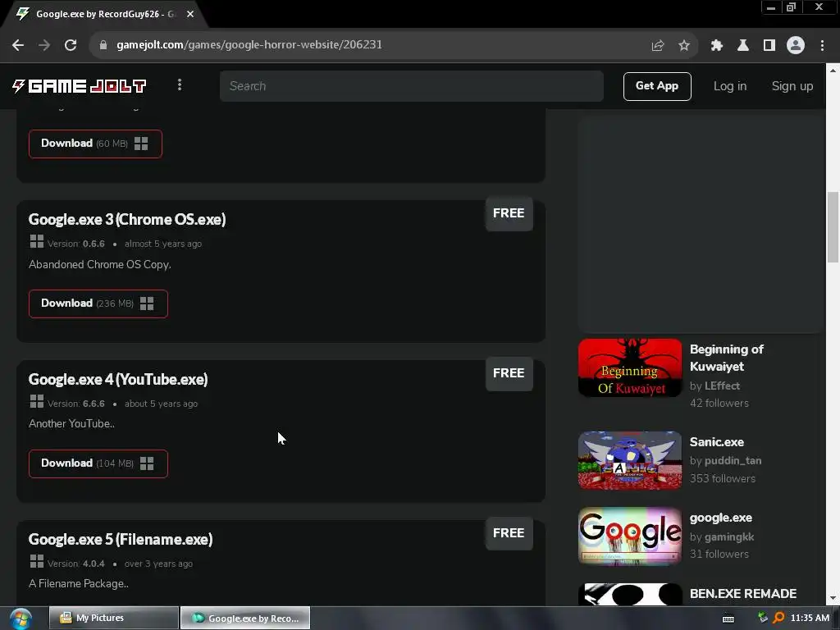The height and width of the screenshot is (630, 840).
Task: Open the Beginning of Kuwaiyet game title
Action: pos(727,358)
